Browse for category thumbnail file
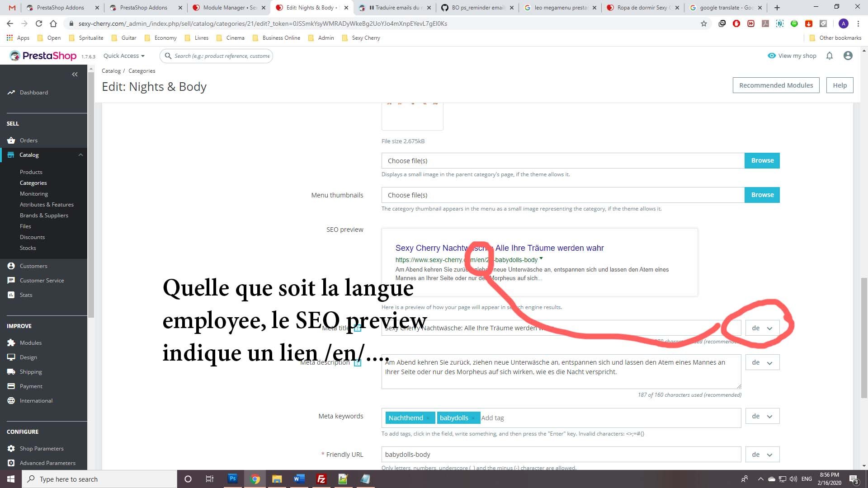Image resolution: width=868 pixels, height=488 pixels. (x=762, y=160)
